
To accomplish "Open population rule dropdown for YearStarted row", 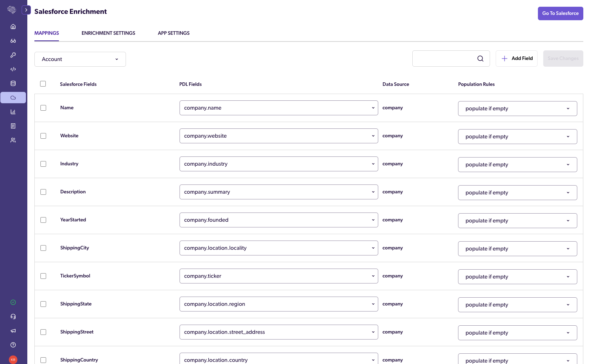I will 518,221.
